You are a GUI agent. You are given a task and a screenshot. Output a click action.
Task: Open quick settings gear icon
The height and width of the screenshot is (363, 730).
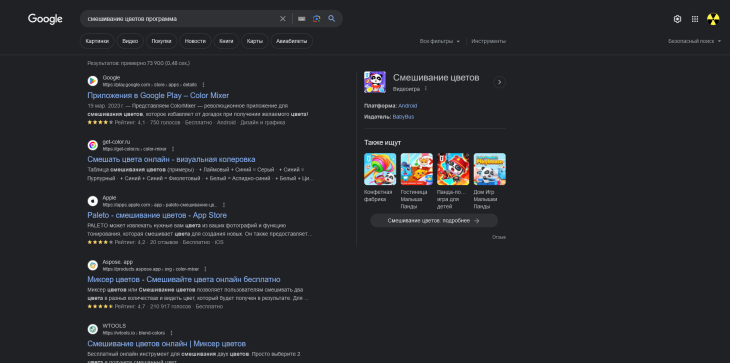click(x=677, y=19)
